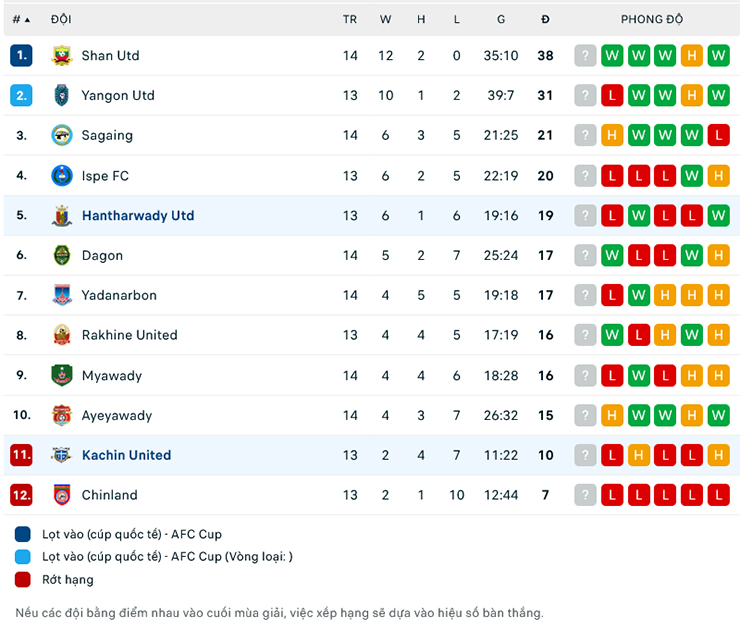Sort table by the # rank column
This screenshot has height=629, width=740.
point(21,19)
